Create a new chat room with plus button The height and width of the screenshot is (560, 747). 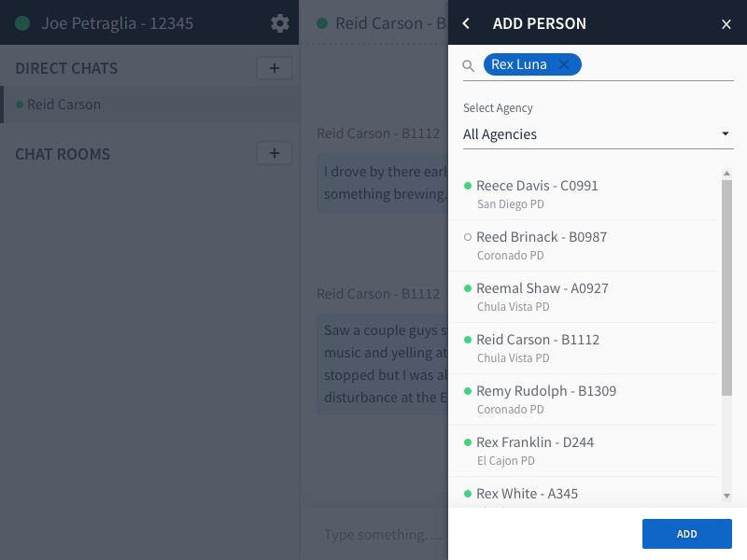(x=274, y=154)
